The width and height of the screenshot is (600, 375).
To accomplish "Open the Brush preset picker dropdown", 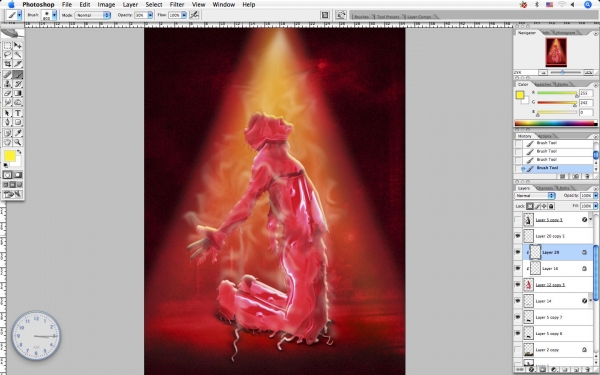I will (x=54, y=15).
